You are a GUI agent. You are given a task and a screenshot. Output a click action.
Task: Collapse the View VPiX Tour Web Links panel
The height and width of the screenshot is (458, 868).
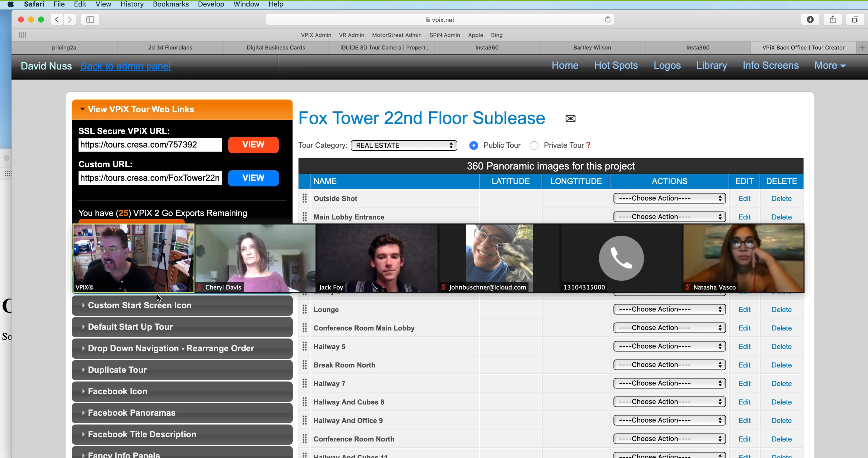coord(182,109)
